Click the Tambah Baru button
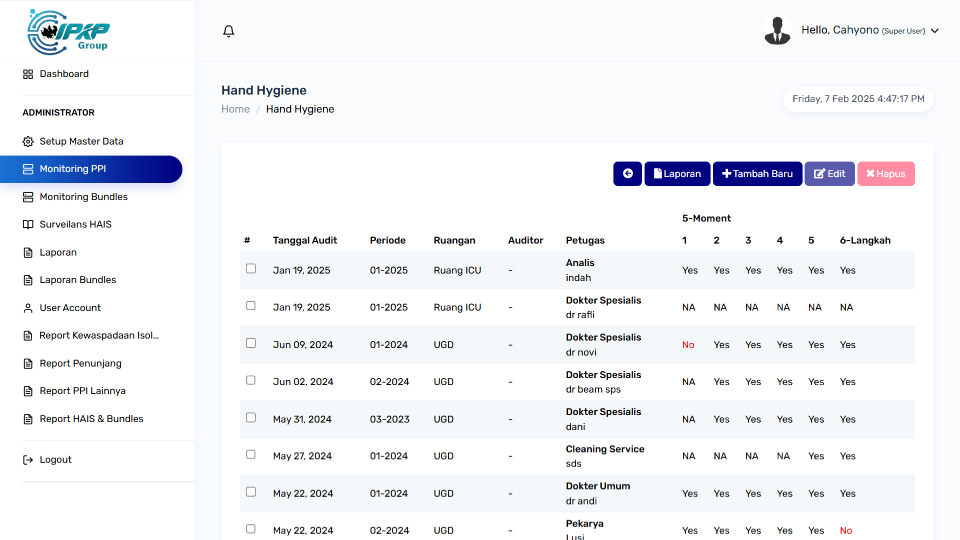 click(757, 174)
